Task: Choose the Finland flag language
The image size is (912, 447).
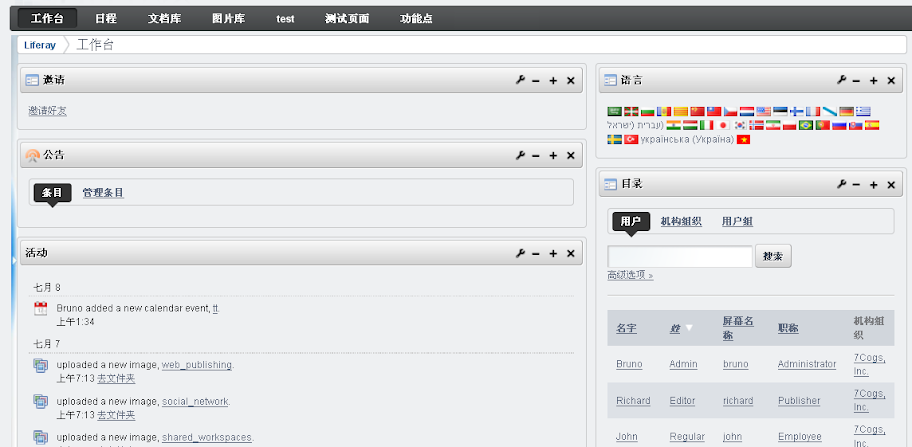Action: pyautogui.click(x=797, y=112)
